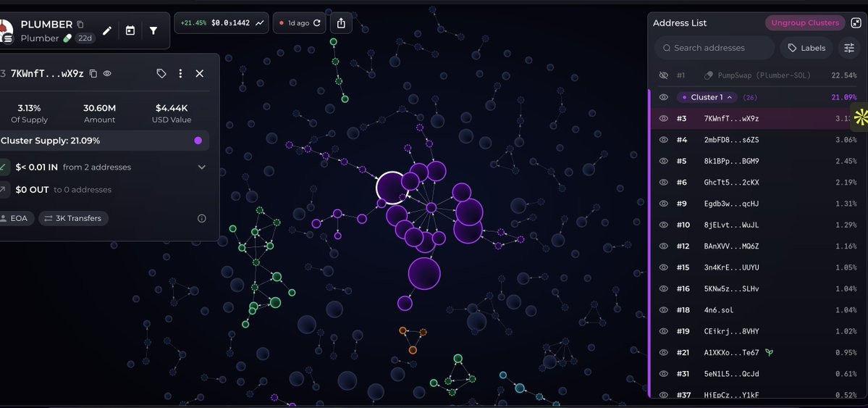Click the green incoming transfers arrow icon

tap(4, 167)
